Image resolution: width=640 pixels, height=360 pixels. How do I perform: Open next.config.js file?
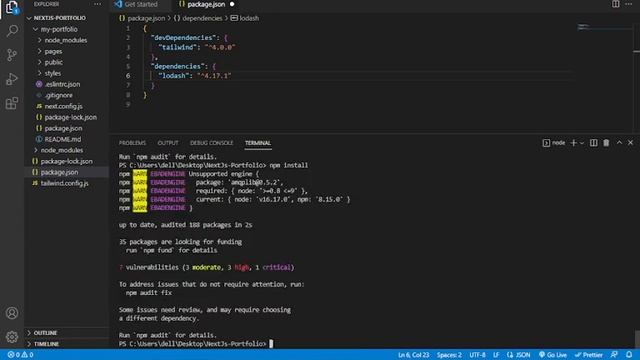[x=63, y=106]
